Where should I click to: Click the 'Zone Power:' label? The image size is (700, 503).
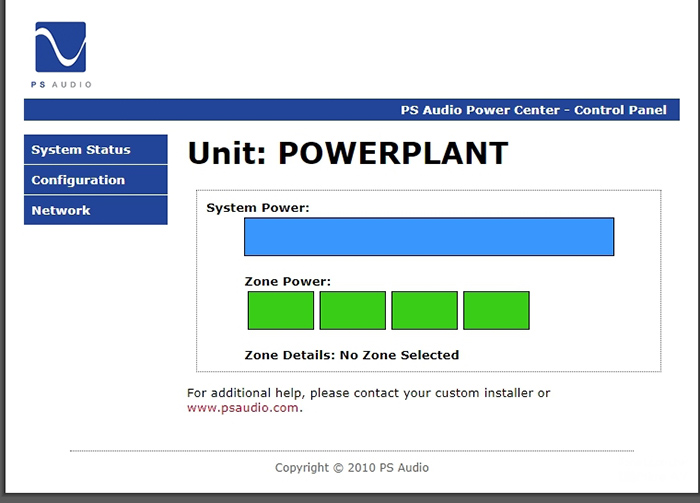coord(288,282)
